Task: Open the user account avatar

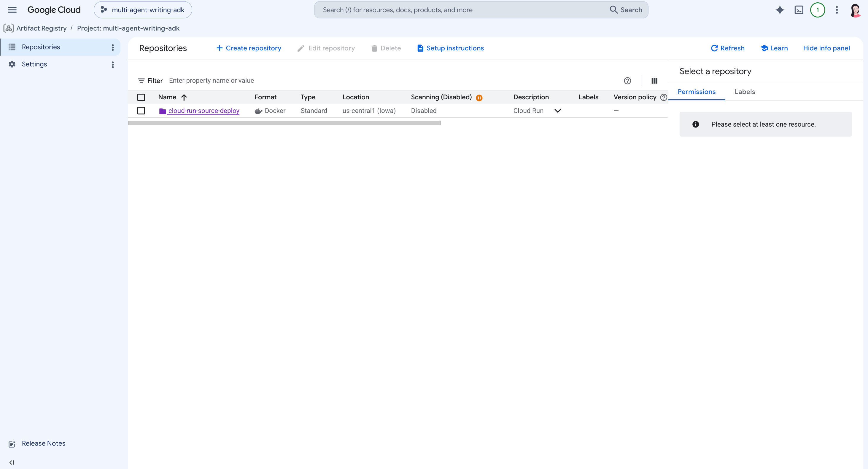Action: [856, 10]
